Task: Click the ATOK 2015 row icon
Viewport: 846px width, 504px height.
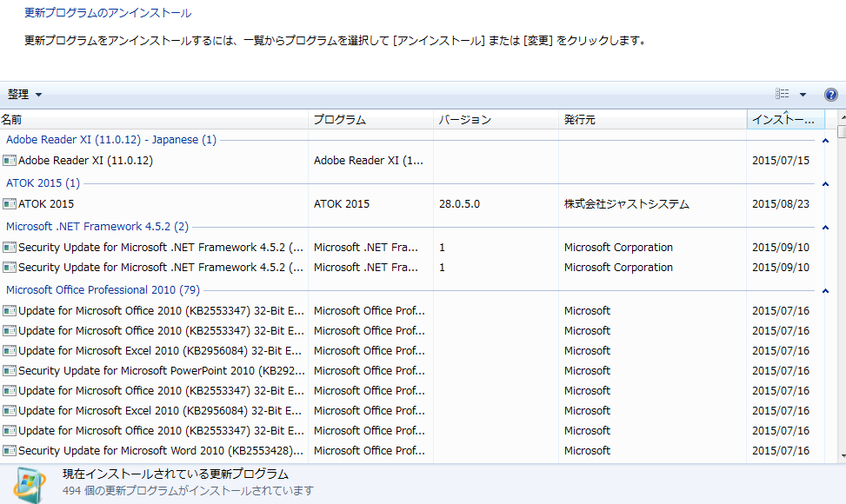Action: pyautogui.click(x=10, y=204)
